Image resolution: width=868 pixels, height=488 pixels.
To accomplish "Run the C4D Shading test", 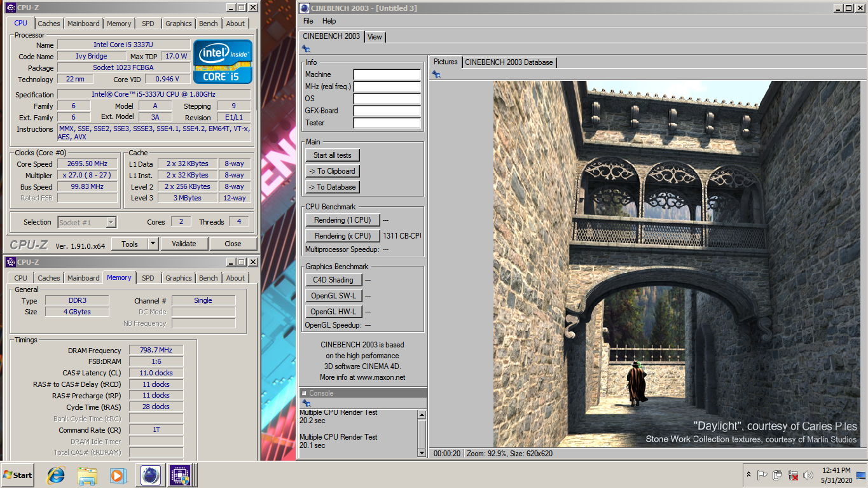I will pyautogui.click(x=334, y=280).
